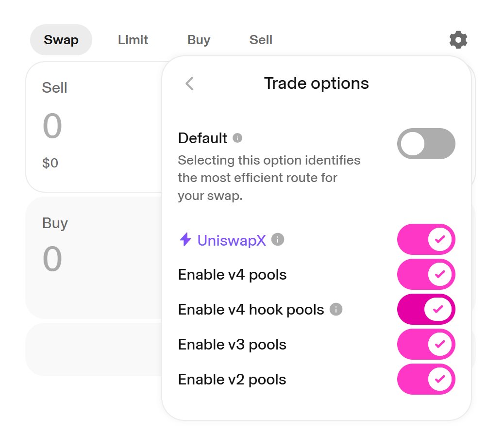Viewport: 504px width, 433px height.
Task: Toggle off Enable v4 hook pools
Action: (x=426, y=309)
